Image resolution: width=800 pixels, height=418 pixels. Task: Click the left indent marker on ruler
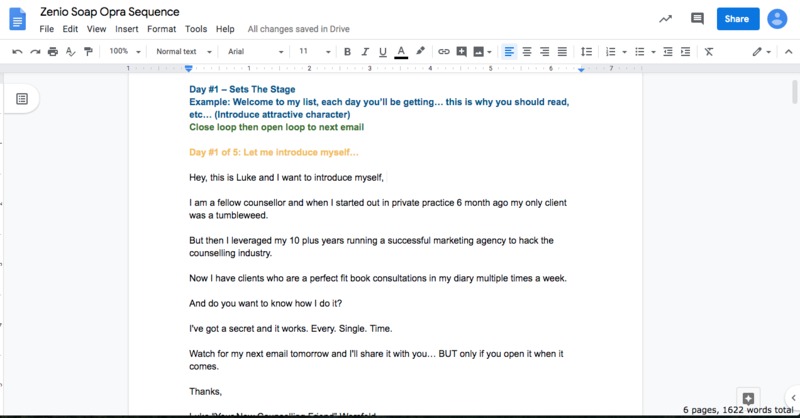coord(189,68)
